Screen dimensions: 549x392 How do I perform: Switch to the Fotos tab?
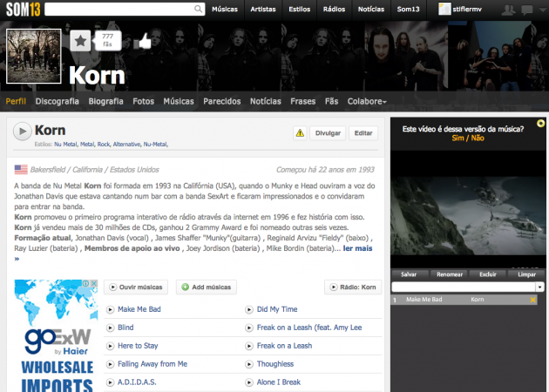pos(143,102)
